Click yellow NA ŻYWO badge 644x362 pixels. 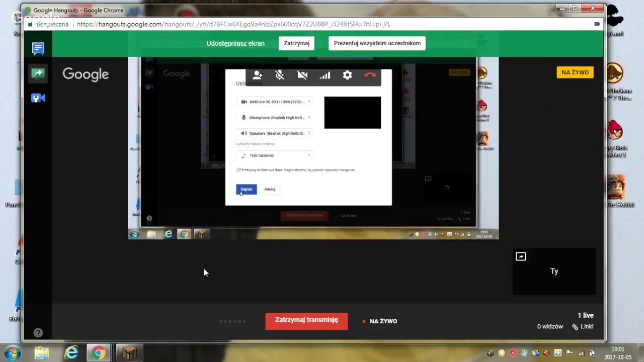(x=575, y=72)
